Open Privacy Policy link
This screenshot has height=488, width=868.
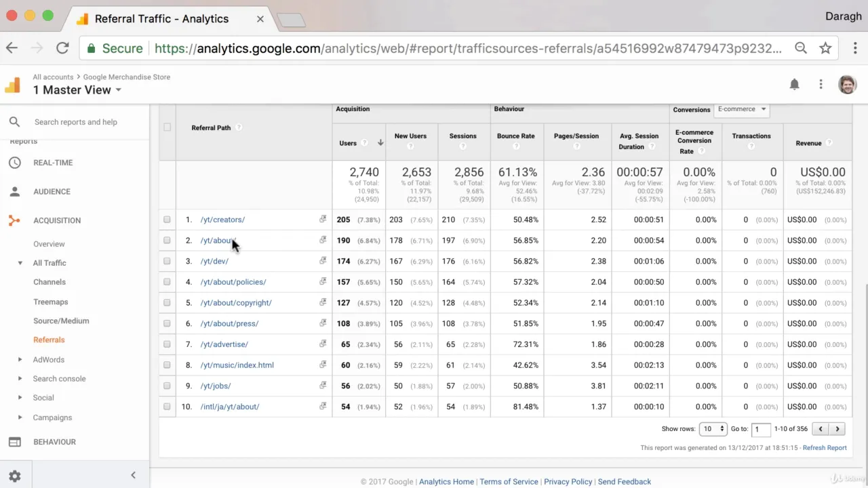point(568,482)
